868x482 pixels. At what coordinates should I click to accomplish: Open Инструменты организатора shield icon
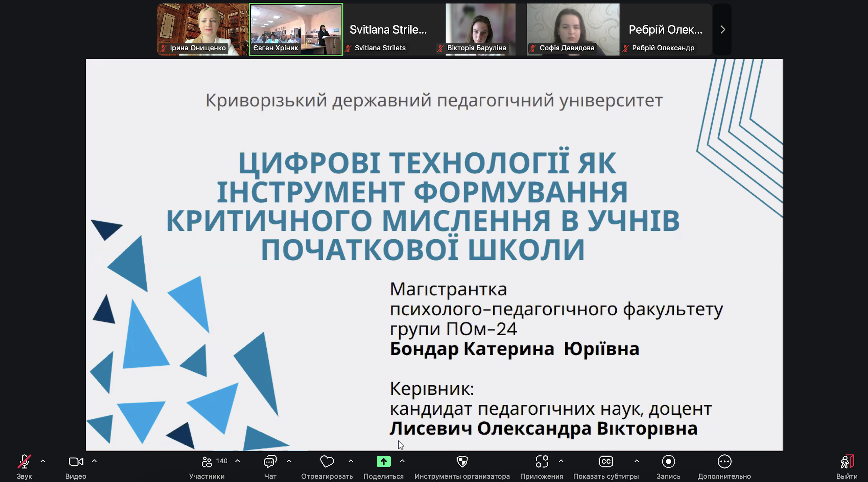462,461
